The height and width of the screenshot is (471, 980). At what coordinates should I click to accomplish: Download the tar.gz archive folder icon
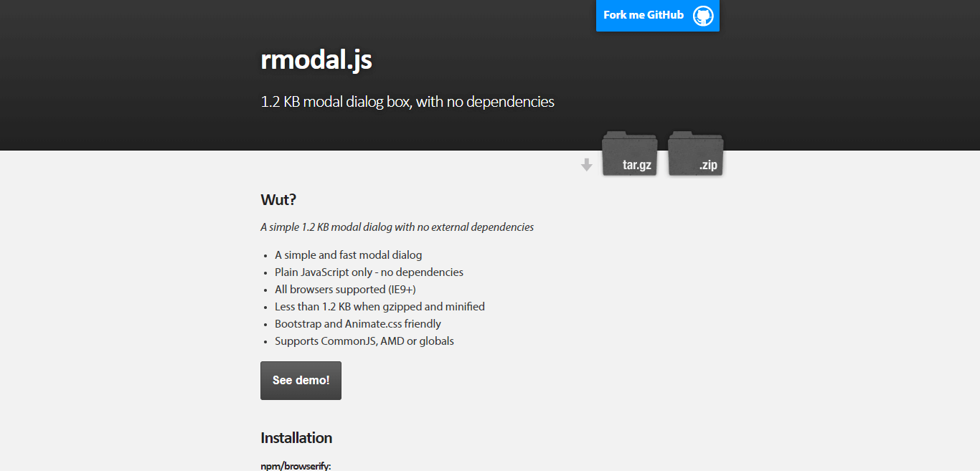coord(629,153)
